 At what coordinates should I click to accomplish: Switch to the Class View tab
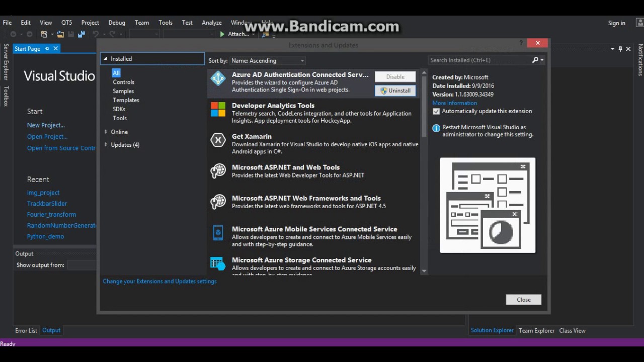pos(572,330)
